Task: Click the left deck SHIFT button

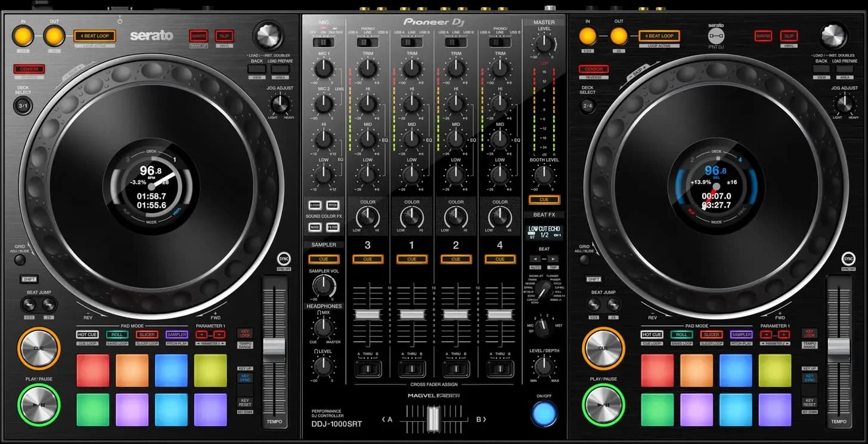Action: coord(29,279)
